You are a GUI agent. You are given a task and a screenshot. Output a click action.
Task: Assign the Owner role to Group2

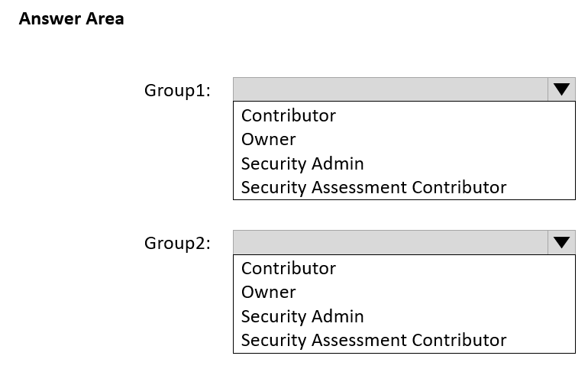[x=269, y=292]
